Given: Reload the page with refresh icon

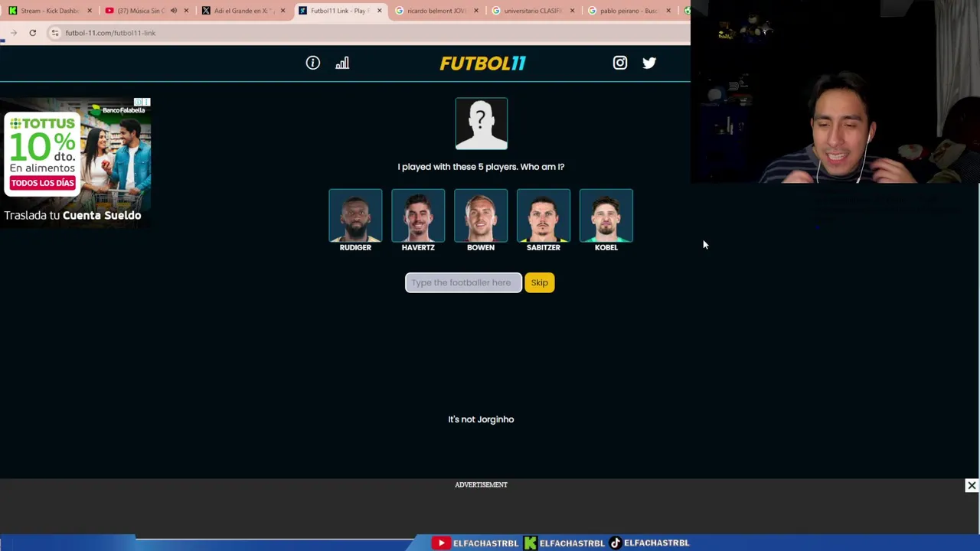Looking at the screenshot, I should (x=33, y=33).
